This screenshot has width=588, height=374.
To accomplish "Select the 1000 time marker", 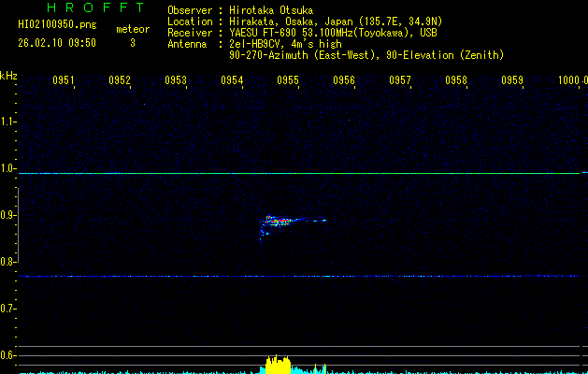I will (x=569, y=80).
